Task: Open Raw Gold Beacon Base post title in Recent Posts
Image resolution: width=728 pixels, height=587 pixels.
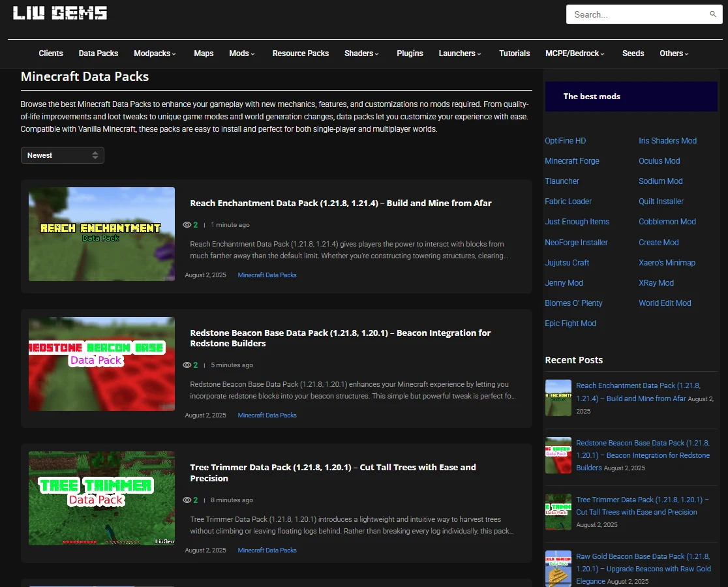Action: click(643, 569)
